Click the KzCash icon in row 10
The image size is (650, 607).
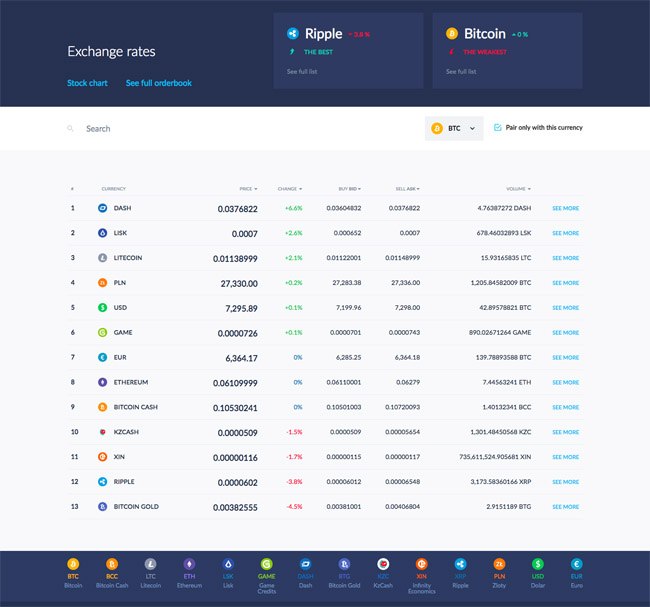[102, 432]
